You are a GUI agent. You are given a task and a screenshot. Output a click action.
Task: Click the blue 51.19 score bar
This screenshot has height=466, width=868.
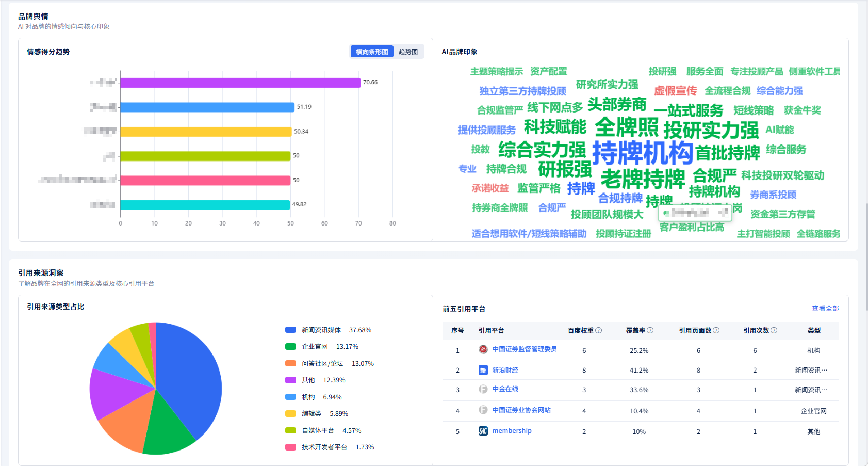pyautogui.click(x=207, y=107)
